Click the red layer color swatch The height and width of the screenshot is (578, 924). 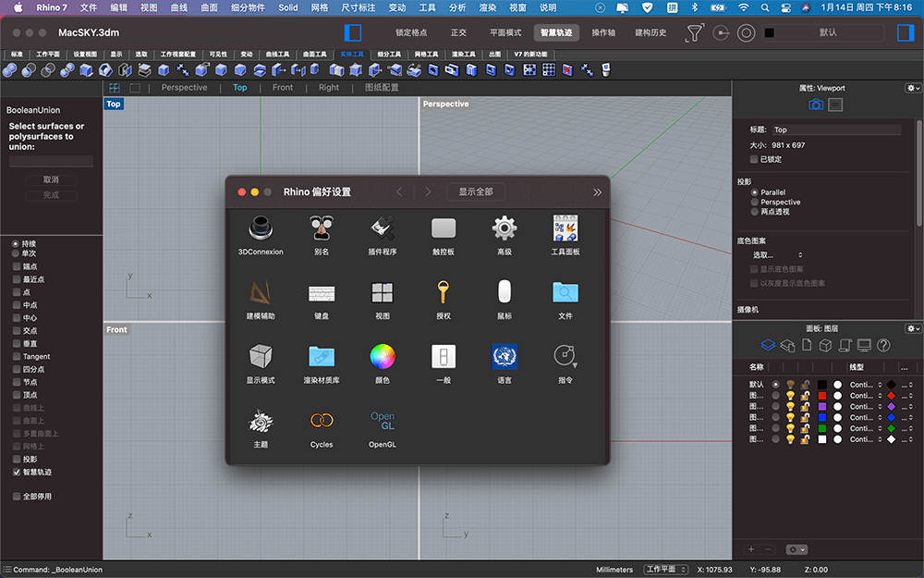point(821,396)
